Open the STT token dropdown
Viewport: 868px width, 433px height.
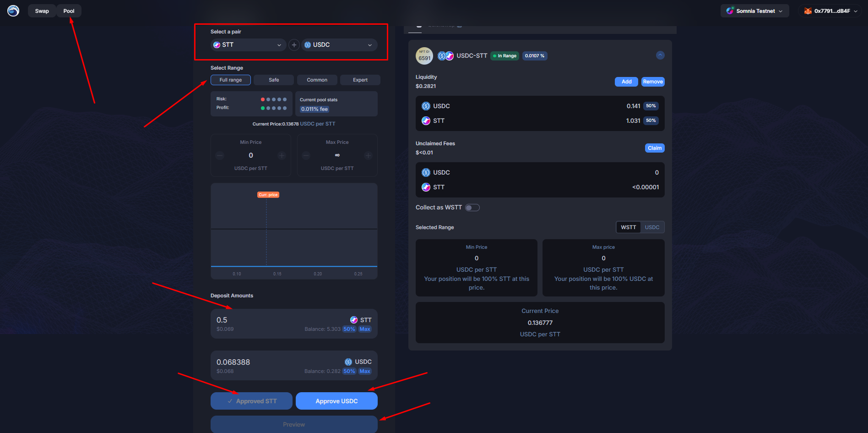pyautogui.click(x=248, y=45)
